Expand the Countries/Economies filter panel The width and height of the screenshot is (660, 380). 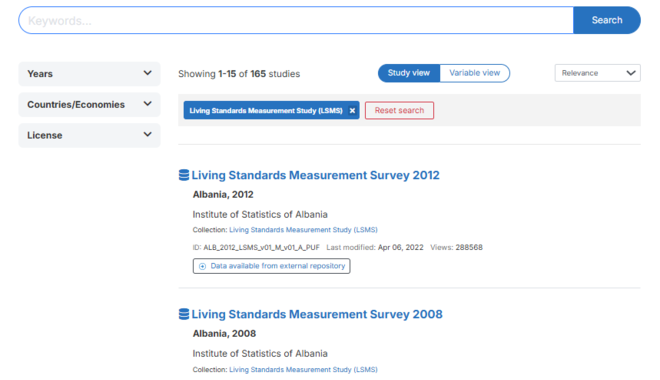[x=89, y=104]
